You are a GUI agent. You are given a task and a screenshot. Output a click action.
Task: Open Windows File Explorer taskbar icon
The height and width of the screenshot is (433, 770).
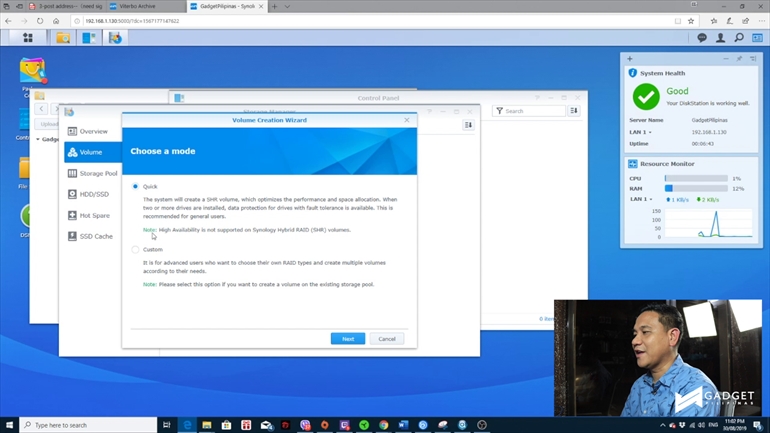(x=207, y=425)
